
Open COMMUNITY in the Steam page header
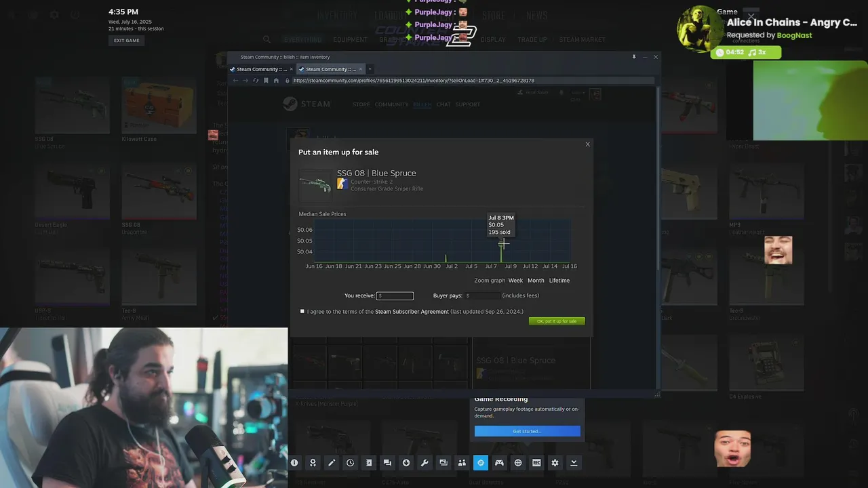click(x=391, y=104)
